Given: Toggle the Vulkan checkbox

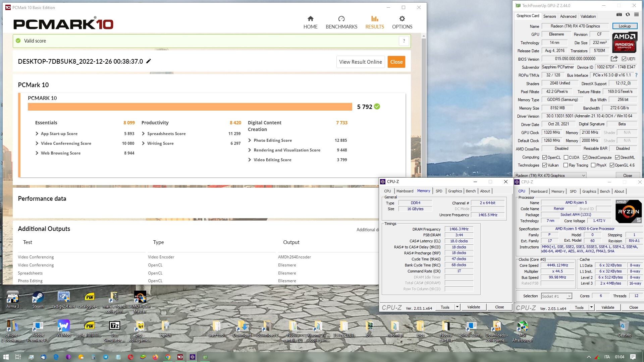Looking at the screenshot, I should 545,165.
